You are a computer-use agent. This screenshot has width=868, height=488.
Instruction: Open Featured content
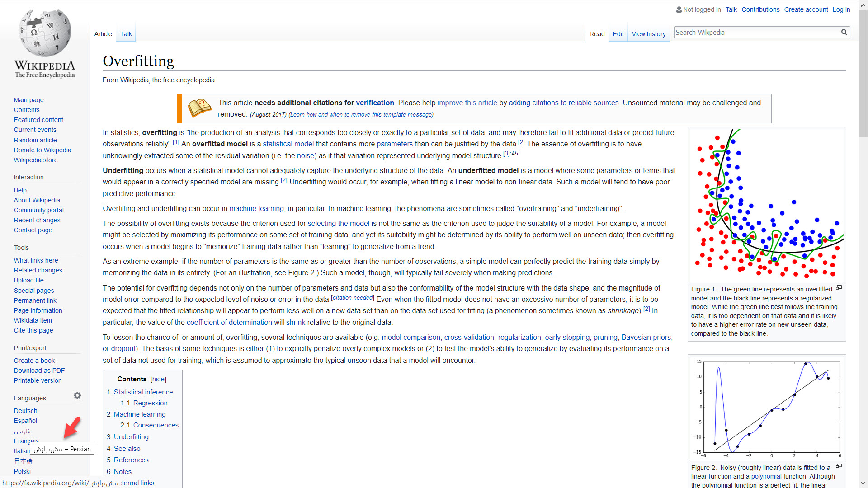(x=38, y=120)
